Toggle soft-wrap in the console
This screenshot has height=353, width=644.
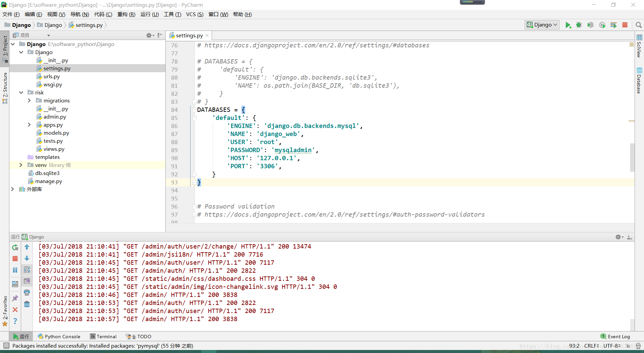pyautogui.click(x=27, y=270)
